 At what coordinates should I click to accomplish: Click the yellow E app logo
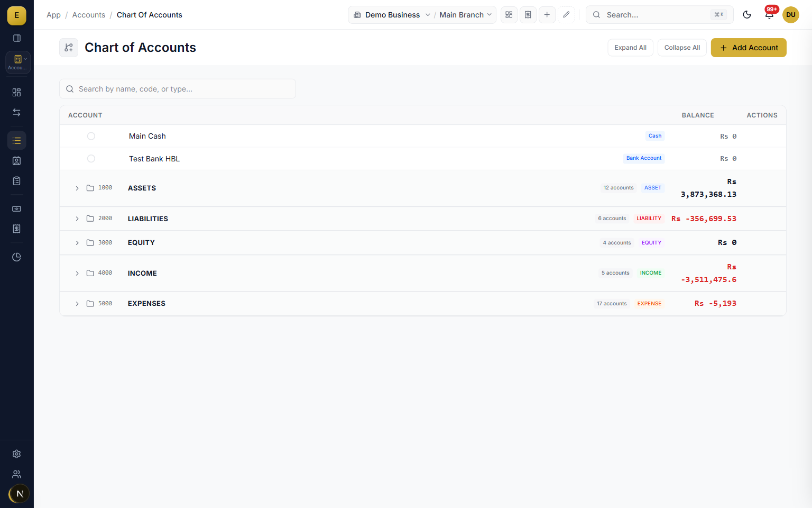[x=16, y=15]
